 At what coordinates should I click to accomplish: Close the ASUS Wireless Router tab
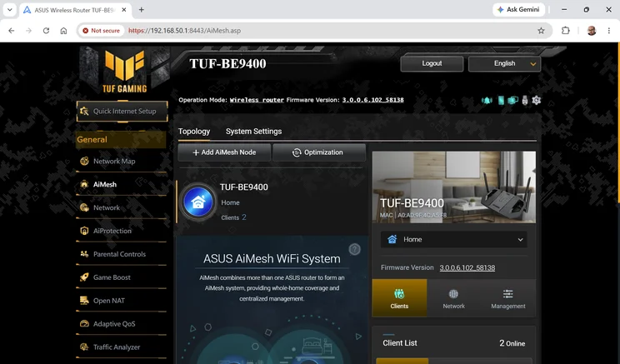124,9
